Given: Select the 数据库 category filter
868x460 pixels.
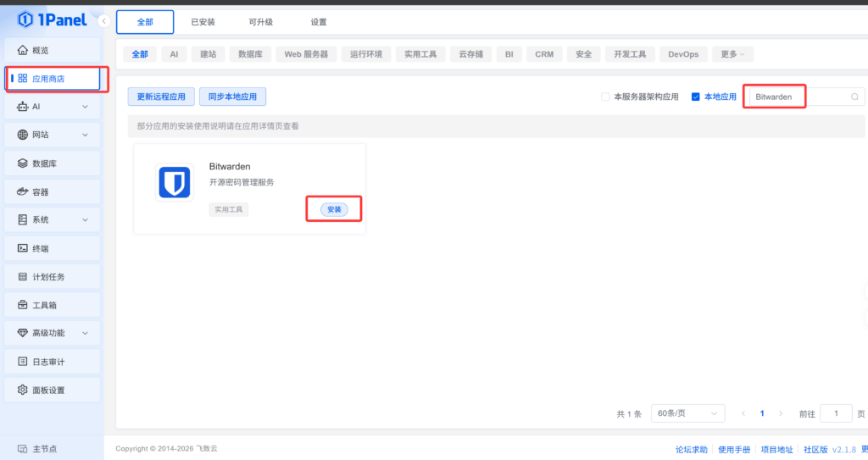Looking at the screenshot, I should point(250,54).
